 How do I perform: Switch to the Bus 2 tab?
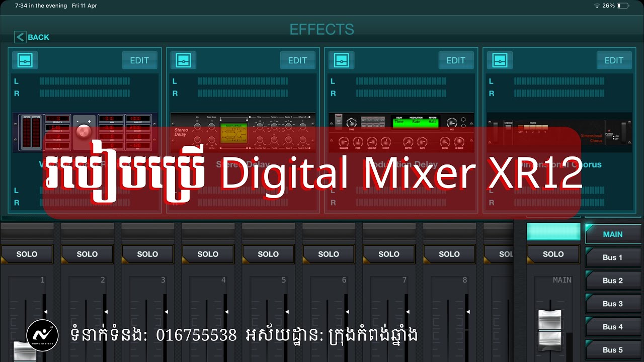pyautogui.click(x=613, y=281)
